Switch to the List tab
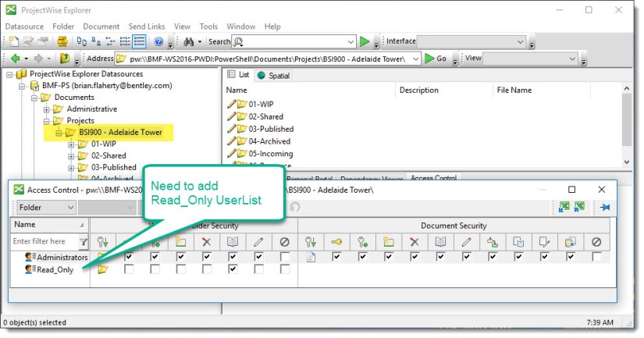Screen dimensions: 644x338 (239, 75)
